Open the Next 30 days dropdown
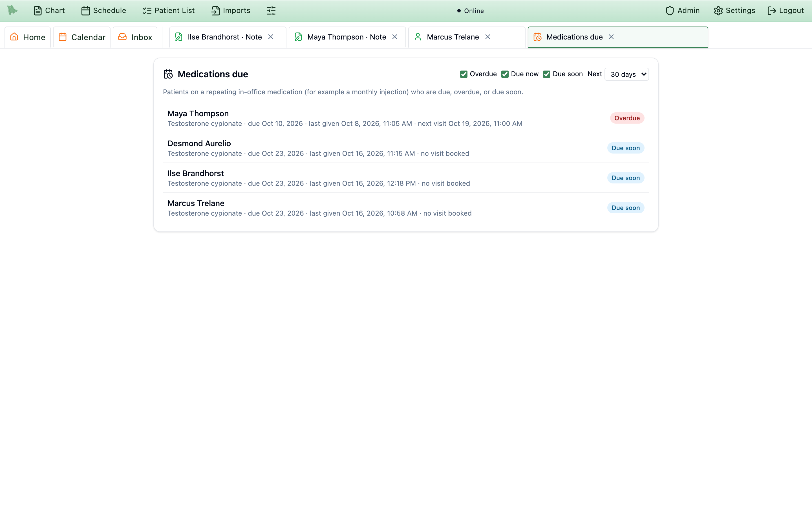The image size is (812, 508). click(626, 74)
